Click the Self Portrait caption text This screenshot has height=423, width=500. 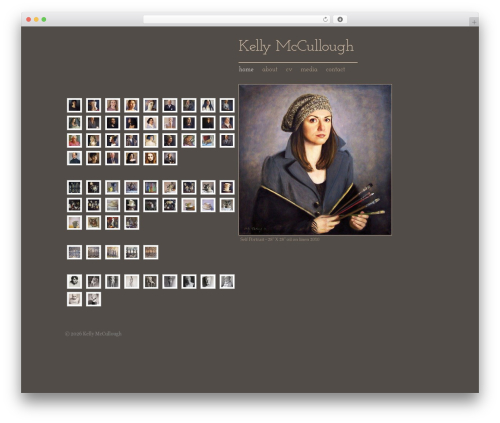(280, 239)
